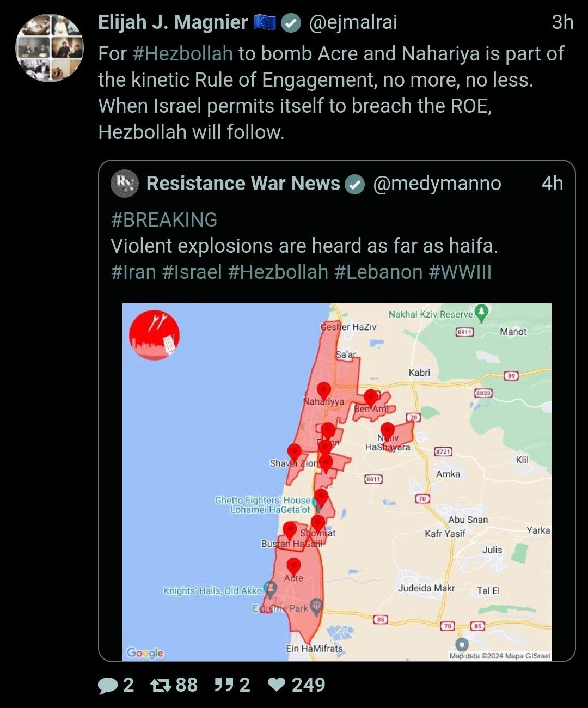
Task: Like the tweet with heart icon
Action: coord(277,685)
